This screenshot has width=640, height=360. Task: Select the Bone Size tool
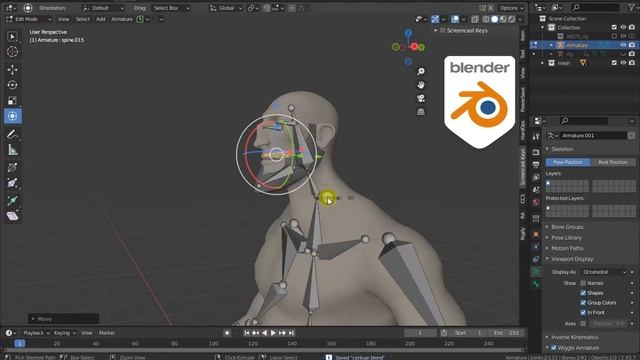coord(12,183)
